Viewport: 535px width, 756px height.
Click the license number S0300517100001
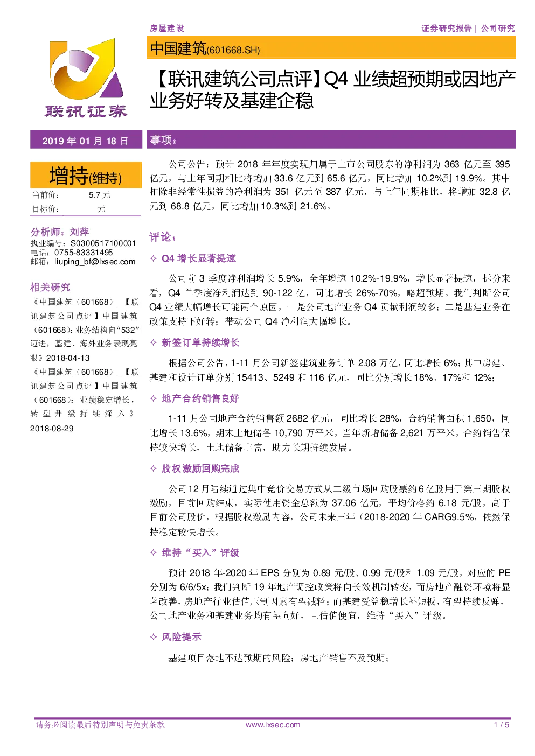(103, 243)
